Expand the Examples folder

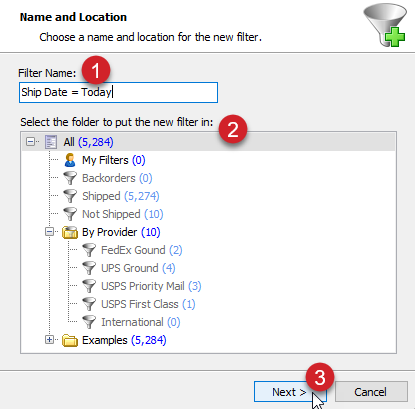pos(49,340)
